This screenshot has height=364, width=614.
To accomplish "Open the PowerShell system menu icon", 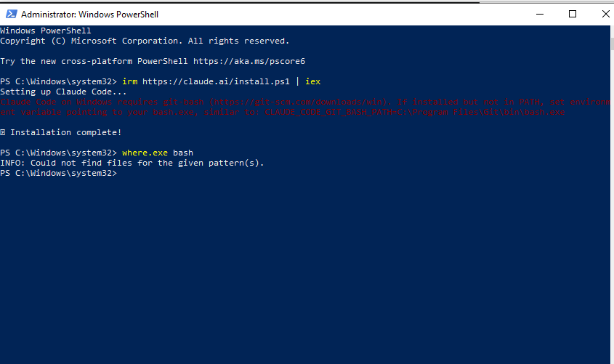I will pos(9,14).
